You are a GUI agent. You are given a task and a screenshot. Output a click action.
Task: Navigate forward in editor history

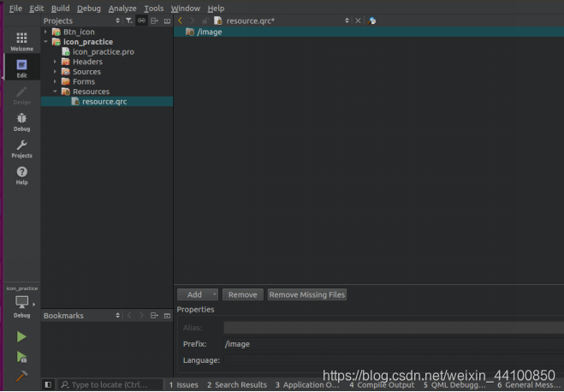[x=193, y=21]
